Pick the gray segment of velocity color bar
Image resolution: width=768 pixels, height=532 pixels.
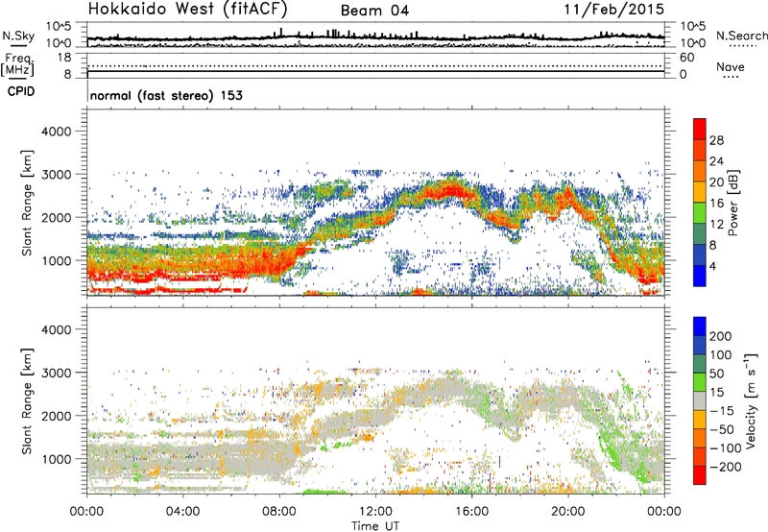[x=700, y=400]
